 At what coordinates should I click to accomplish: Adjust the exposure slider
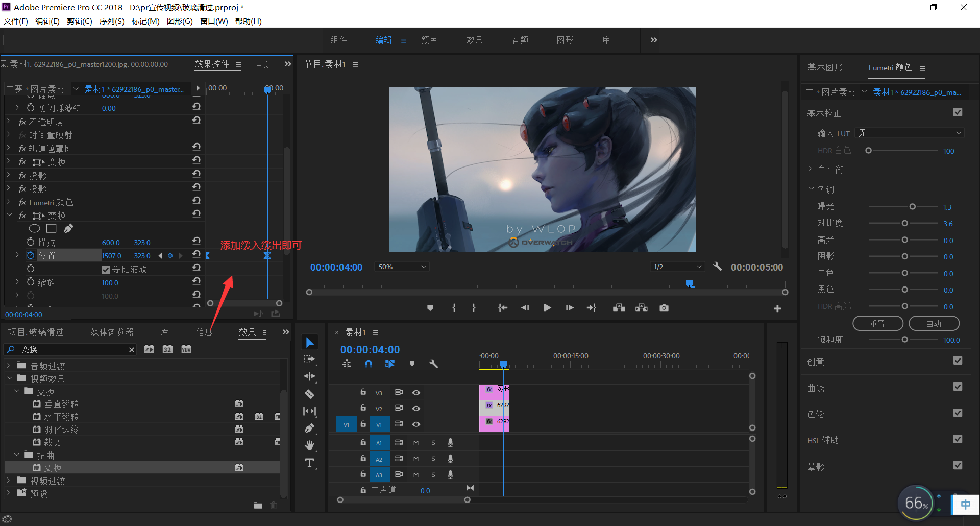[x=912, y=207]
